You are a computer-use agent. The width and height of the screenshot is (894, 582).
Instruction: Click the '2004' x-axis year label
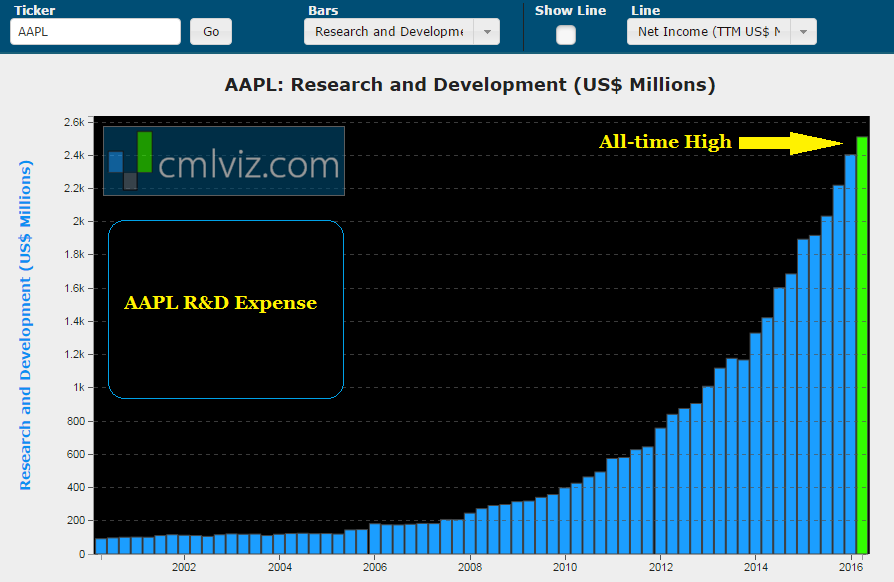click(279, 567)
